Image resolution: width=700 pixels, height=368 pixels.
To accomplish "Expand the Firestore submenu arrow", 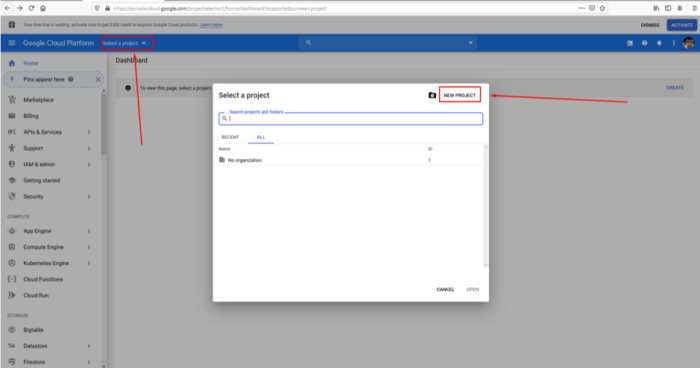I will (x=89, y=362).
